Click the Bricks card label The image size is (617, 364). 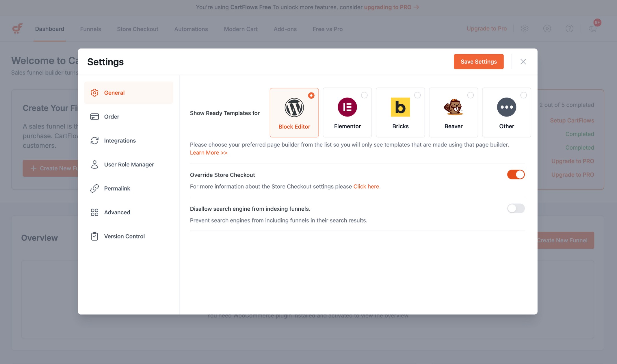pyautogui.click(x=400, y=126)
